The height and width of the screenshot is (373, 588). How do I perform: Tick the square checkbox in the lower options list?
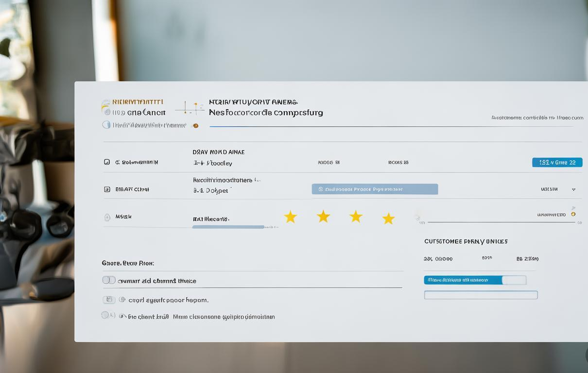pos(109,300)
